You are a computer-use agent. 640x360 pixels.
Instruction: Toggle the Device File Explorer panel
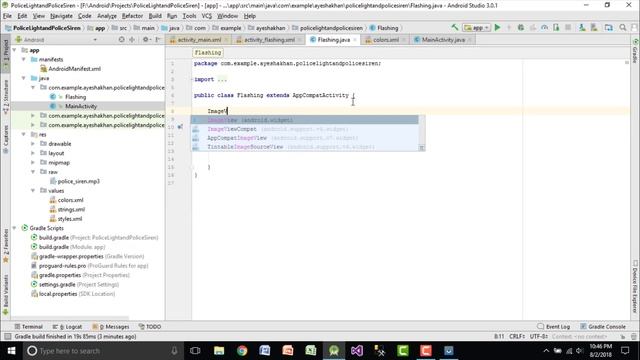[x=635, y=287]
